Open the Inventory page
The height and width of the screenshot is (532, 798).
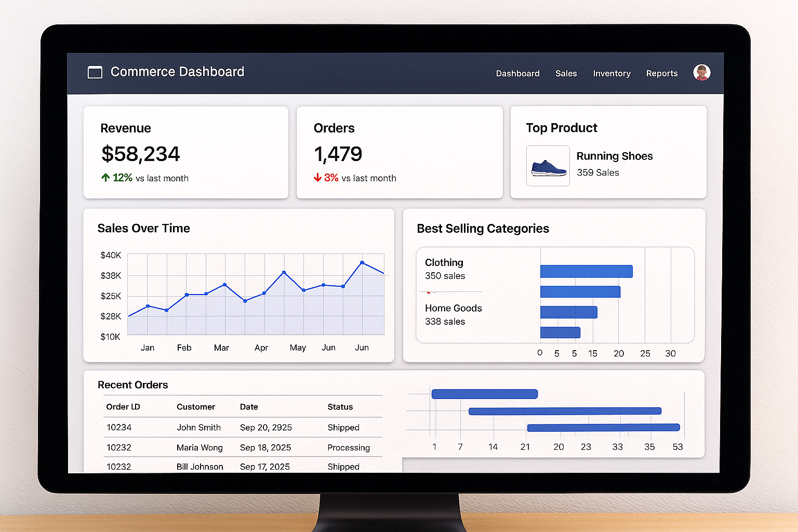pos(611,73)
